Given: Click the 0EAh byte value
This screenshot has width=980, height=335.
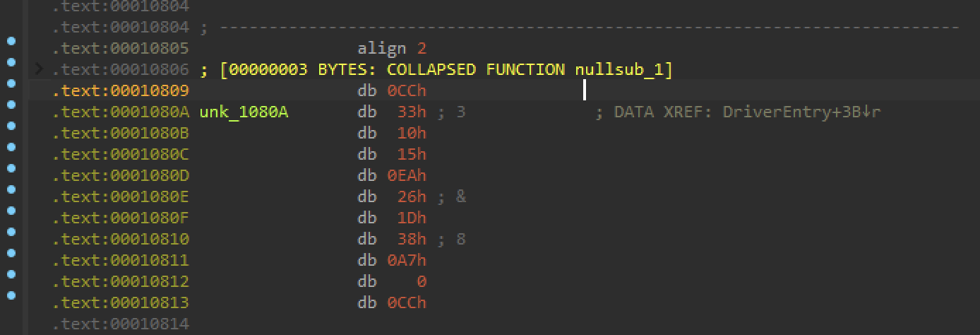Looking at the screenshot, I should (x=407, y=175).
